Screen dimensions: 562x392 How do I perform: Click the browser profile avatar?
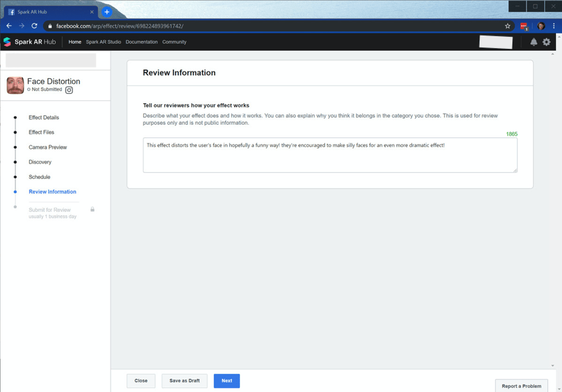click(x=541, y=26)
